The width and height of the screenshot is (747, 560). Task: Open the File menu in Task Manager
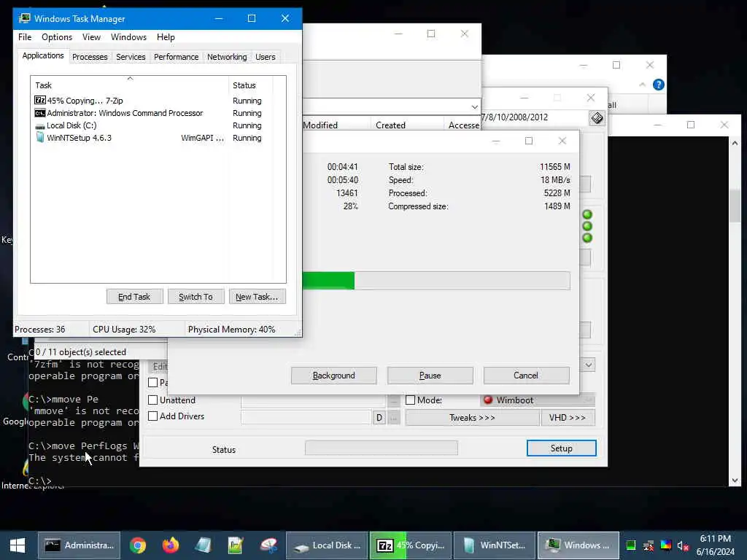(25, 37)
